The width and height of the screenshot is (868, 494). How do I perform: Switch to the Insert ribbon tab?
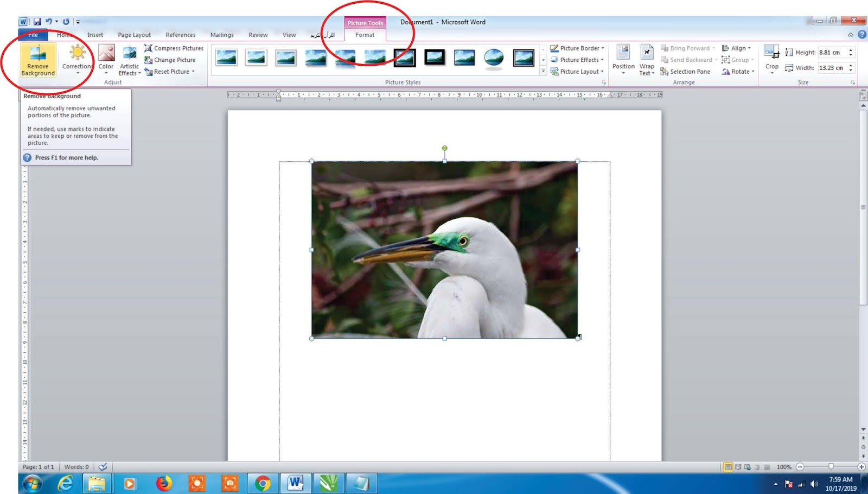(x=95, y=35)
